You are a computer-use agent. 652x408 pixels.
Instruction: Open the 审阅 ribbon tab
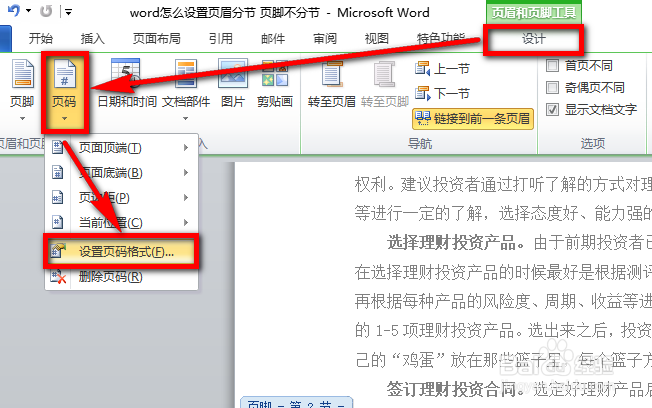(x=325, y=39)
